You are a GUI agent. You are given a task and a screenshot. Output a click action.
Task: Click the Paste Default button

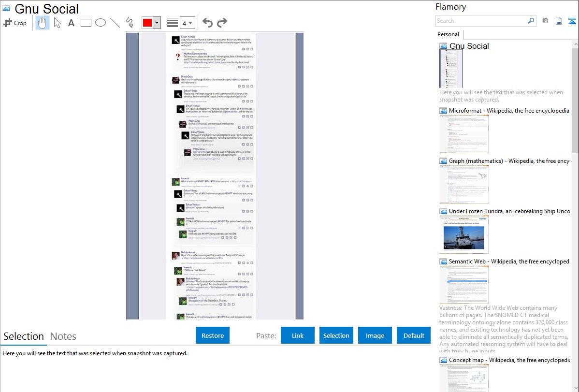pyautogui.click(x=414, y=335)
